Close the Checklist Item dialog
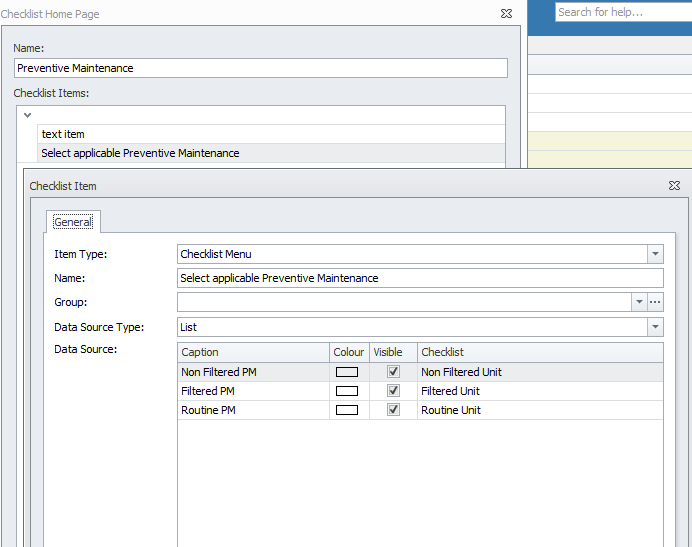The height and width of the screenshot is (547, 692). coord(674,185)
